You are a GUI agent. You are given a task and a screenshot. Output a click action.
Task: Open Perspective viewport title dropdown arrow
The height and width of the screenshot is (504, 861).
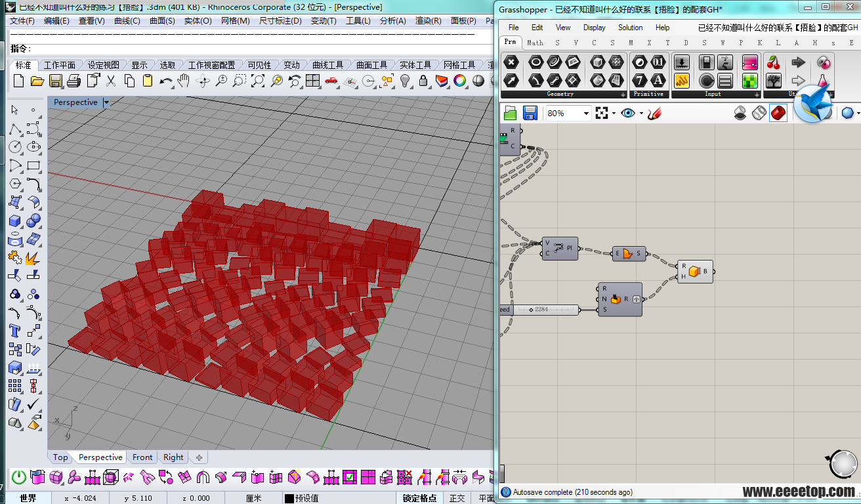point(106,102)
